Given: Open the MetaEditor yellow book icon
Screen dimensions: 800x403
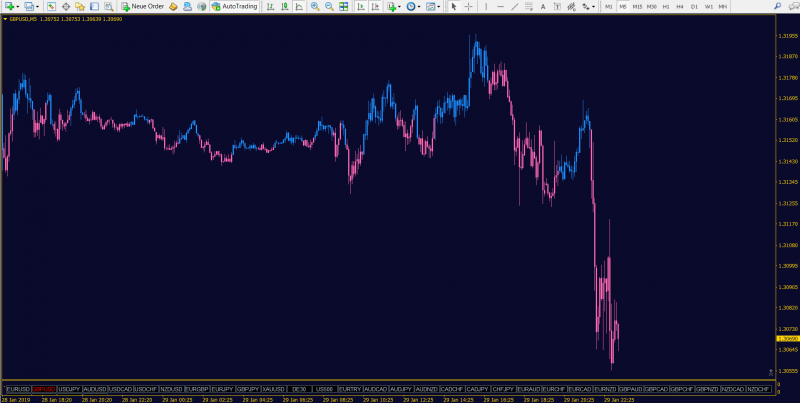Looking at the screenshot, I should point(173,7).
